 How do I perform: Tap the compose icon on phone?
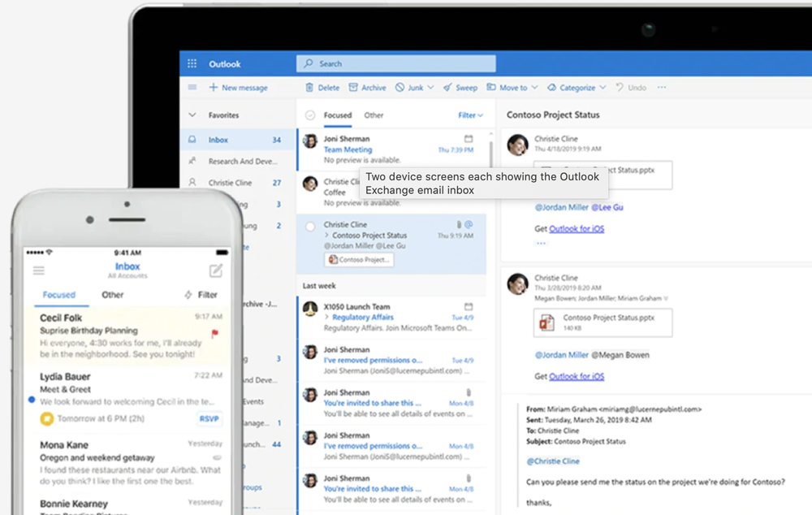point(216,270)
